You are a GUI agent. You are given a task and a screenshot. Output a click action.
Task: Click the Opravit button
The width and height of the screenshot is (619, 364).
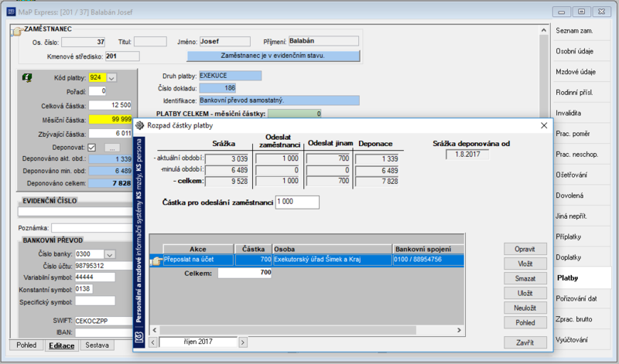tap(525, 250)
